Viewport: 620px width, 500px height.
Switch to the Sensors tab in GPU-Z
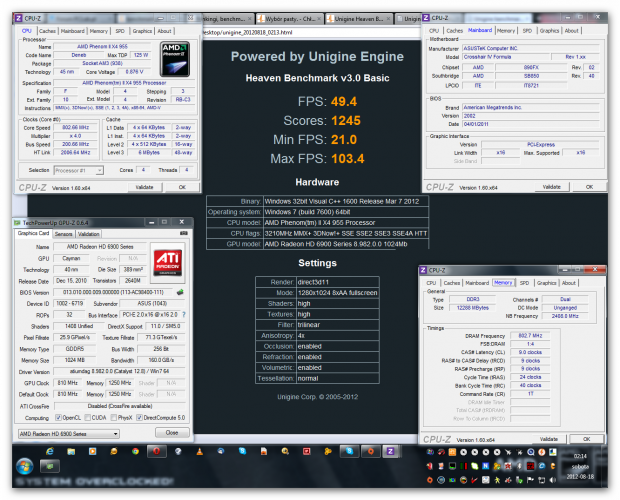tap(64, 233)
